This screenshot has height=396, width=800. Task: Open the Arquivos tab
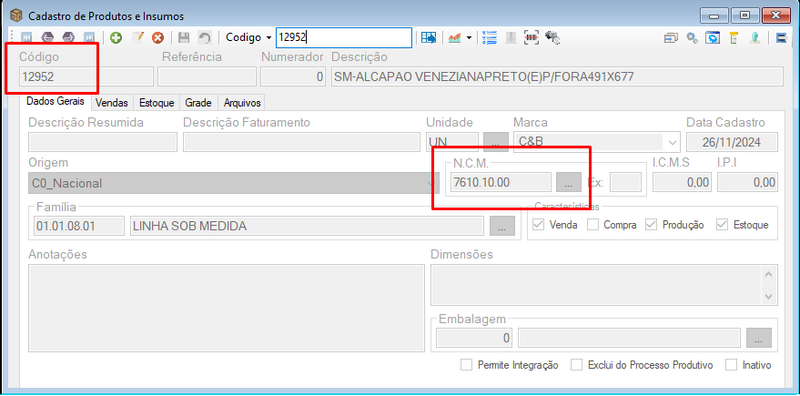pos(242,103)
